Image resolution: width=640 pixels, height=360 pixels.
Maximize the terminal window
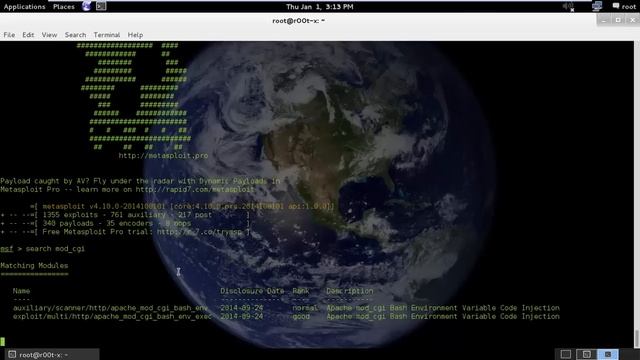click(618, 20)
